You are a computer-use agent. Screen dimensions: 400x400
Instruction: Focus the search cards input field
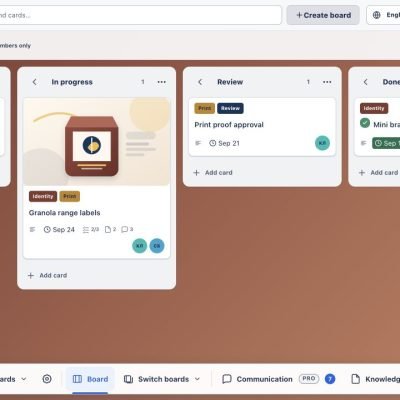point(140,15)
